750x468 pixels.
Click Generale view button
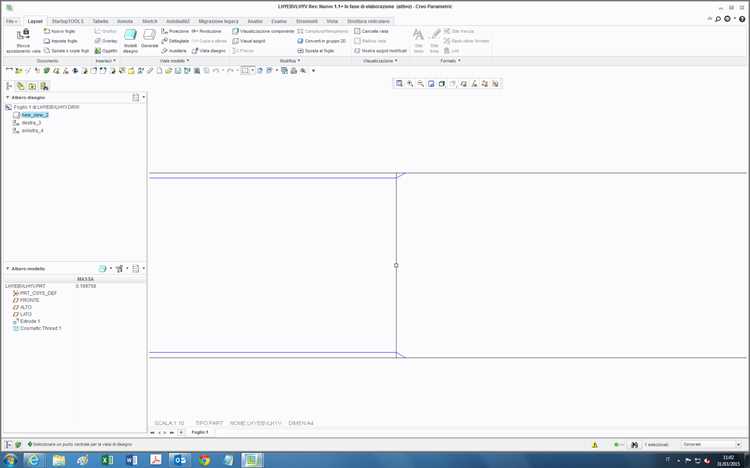[150, 39]
